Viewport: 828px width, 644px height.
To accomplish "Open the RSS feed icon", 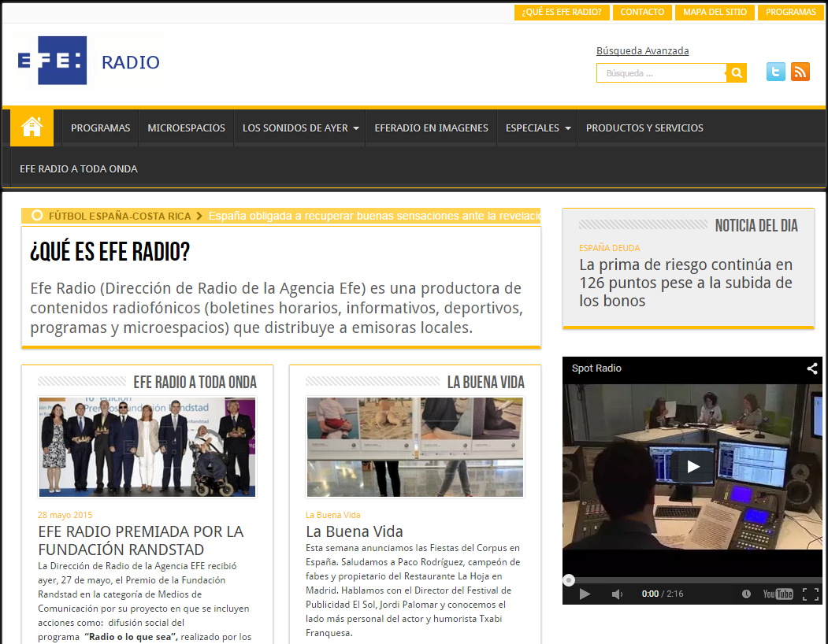I will click(800, 72).
